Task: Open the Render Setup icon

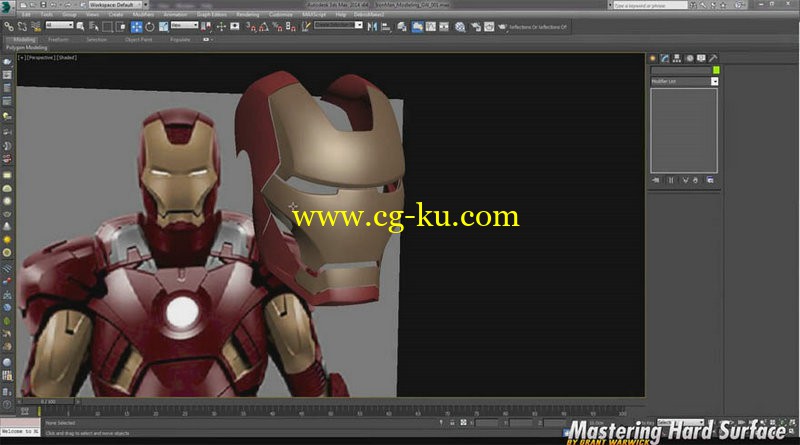Action: coord(476,27)
